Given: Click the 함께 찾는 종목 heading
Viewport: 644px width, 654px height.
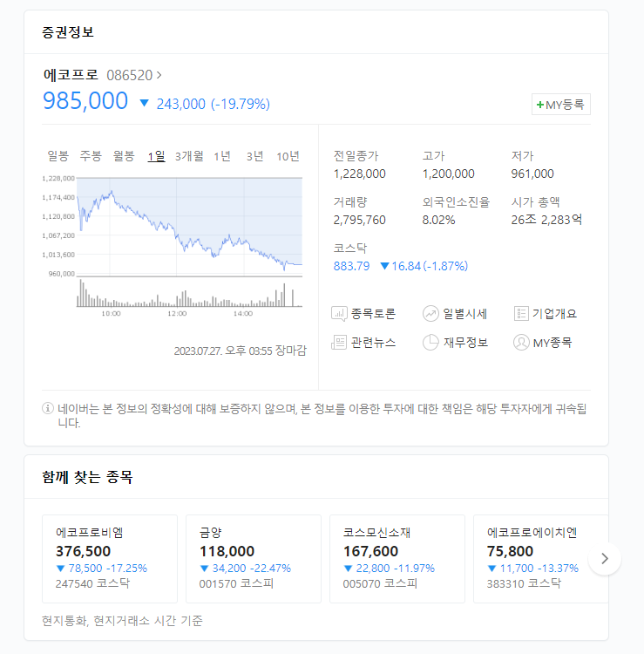Looking at the screenshot, I should coord(87,477).
